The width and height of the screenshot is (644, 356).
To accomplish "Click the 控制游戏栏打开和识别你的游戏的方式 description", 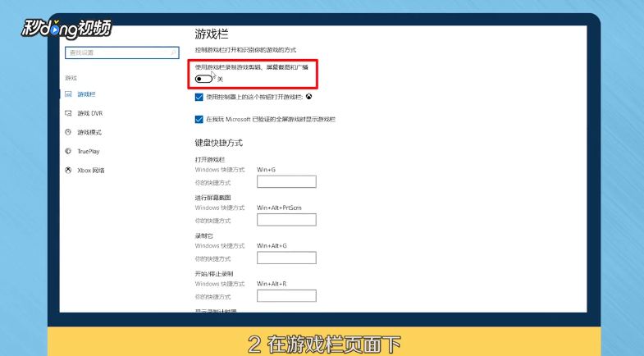I will 245,50.
